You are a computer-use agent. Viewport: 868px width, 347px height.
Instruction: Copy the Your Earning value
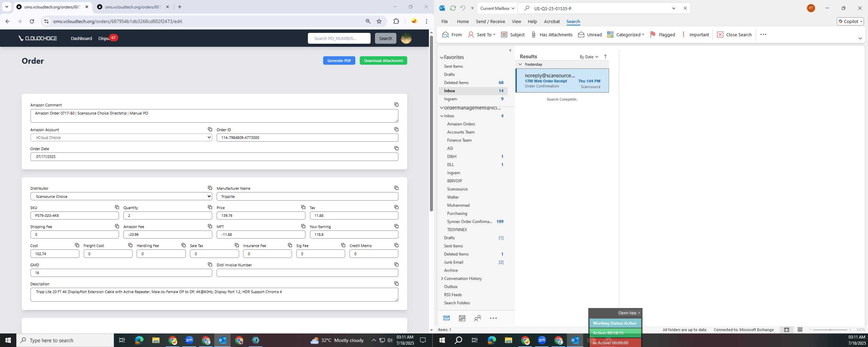tap(396, 226)
